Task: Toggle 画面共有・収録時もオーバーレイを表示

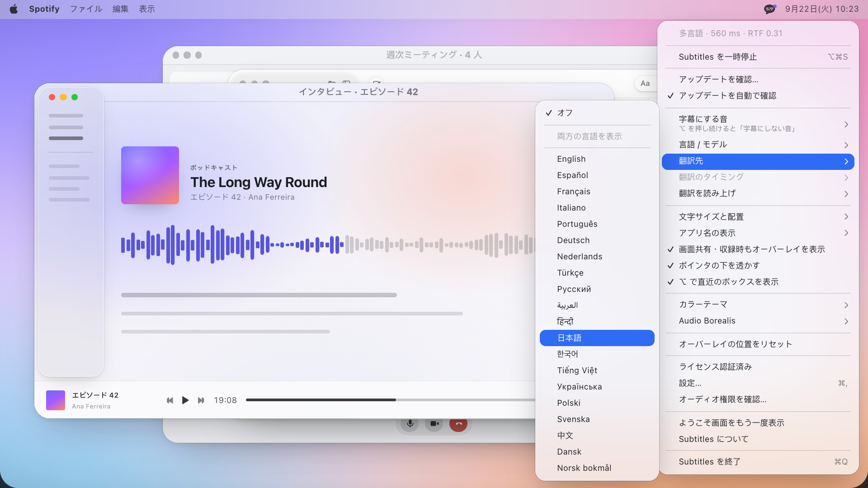Action: click(758, 249)
